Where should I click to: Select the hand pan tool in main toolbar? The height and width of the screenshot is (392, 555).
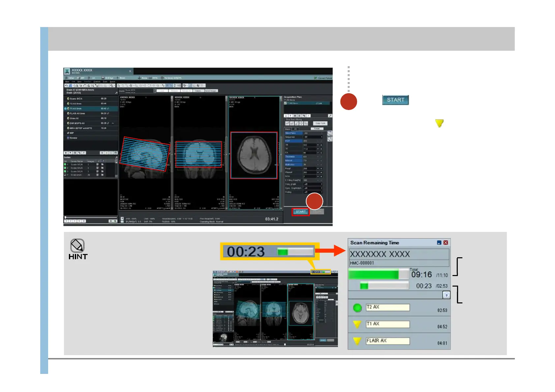click(85, 86)
